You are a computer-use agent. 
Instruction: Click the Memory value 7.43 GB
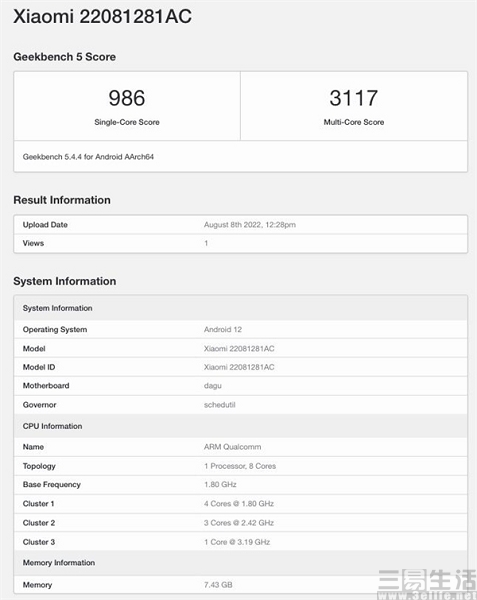(x=218, y=585)
